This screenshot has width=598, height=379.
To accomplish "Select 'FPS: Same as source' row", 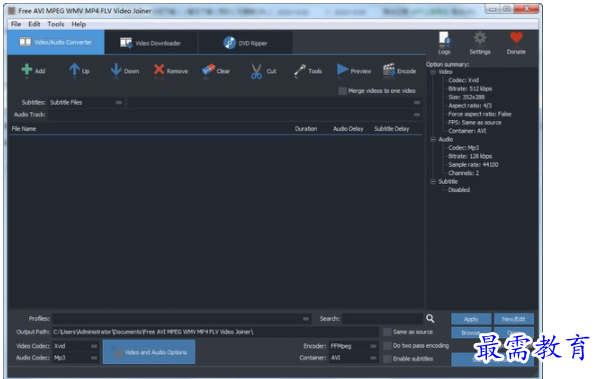I will [475, 122].
